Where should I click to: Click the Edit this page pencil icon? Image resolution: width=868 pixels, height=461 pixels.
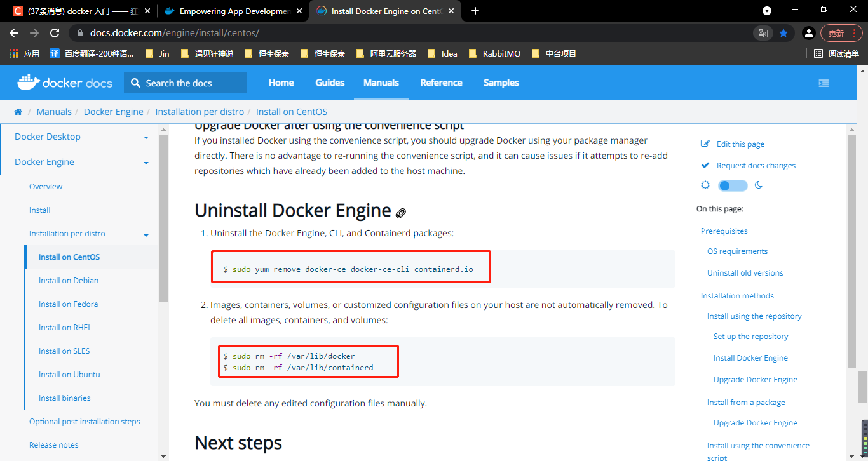click(705, 144)
